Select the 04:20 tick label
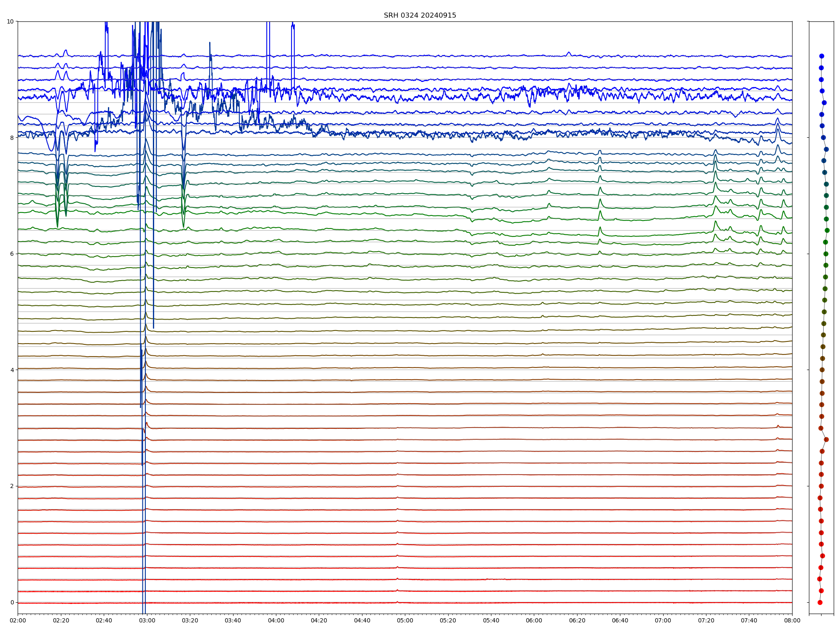Image resolution: width=840 pixels, height=630 pixels. [319, 620]
